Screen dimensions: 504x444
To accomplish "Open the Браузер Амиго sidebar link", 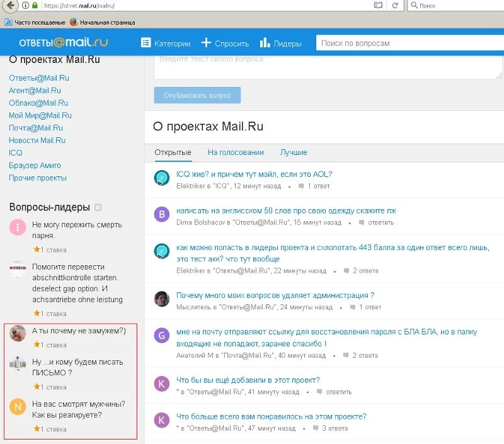I will pos(35,166).
